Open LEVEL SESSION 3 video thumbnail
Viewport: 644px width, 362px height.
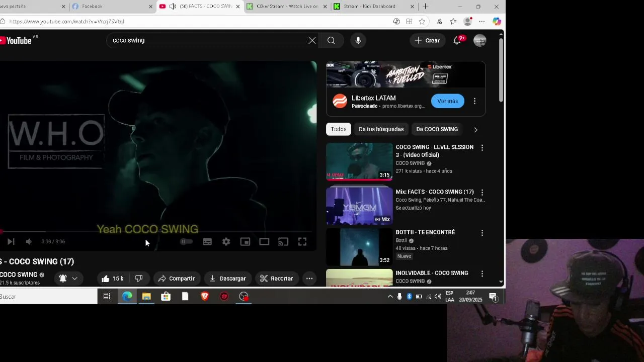tap(359, 161)
